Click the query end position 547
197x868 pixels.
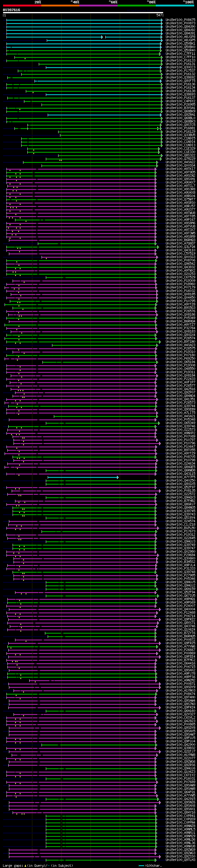click(159, 15)
